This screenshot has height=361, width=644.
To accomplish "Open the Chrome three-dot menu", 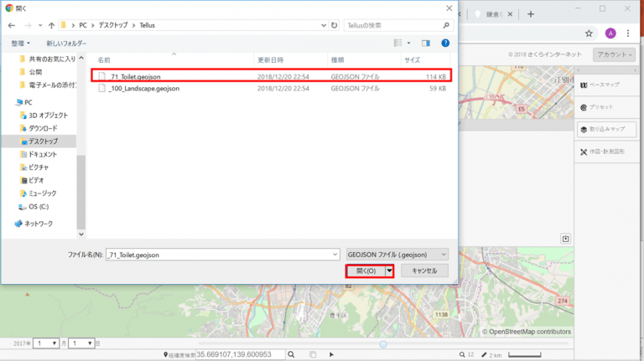I will (628, 34).
